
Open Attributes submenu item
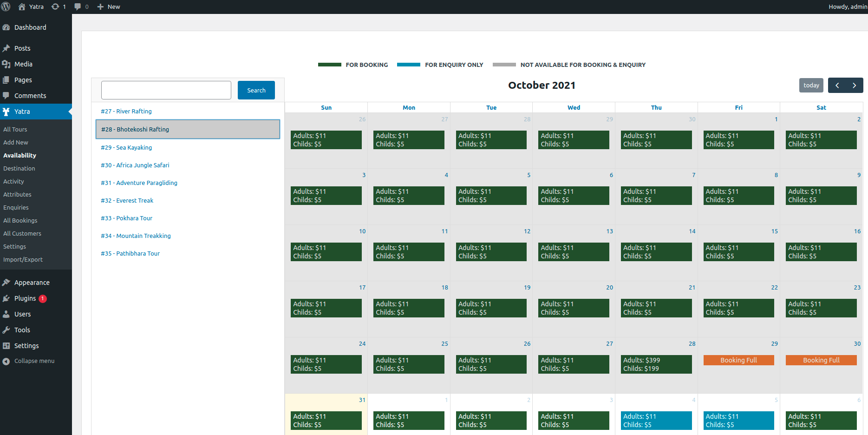click(x=17, y=195)
